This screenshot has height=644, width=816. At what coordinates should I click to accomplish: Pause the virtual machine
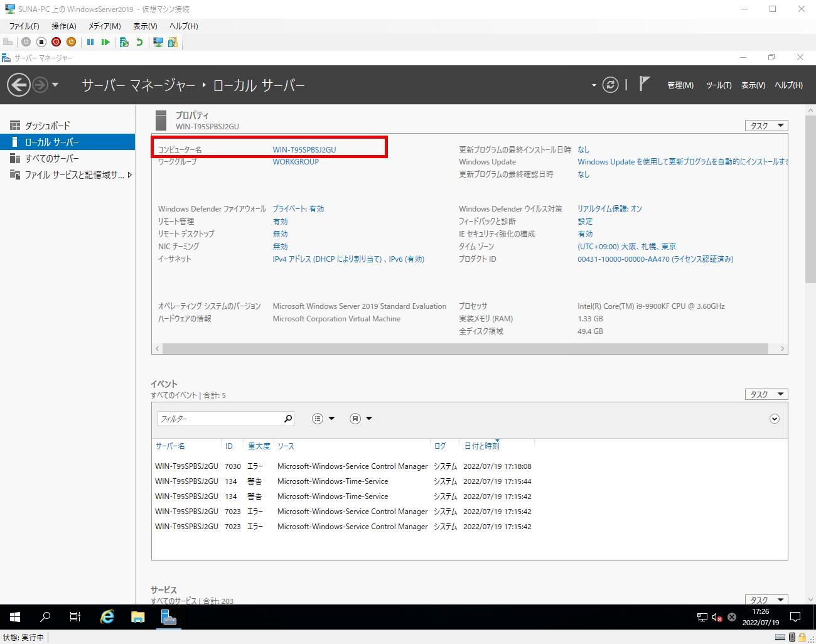point(90,42)
